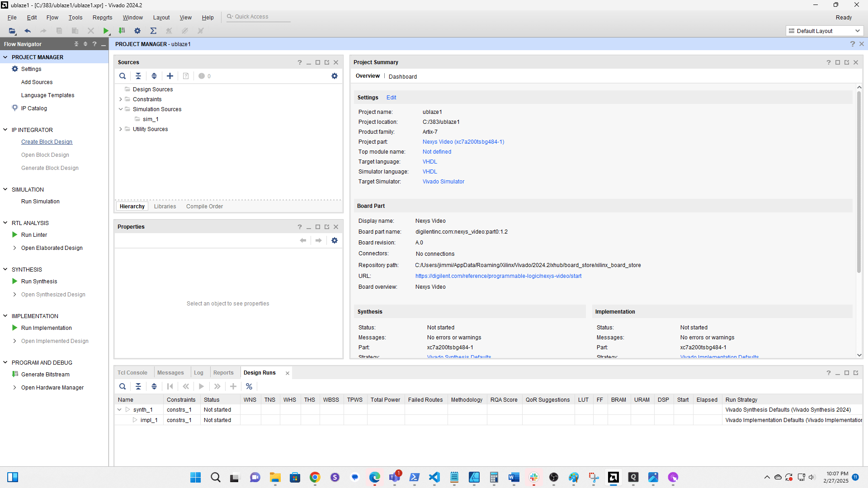868x488 pixels.
Task: Open the Default Layout dropdown
Action: [825, 31]
